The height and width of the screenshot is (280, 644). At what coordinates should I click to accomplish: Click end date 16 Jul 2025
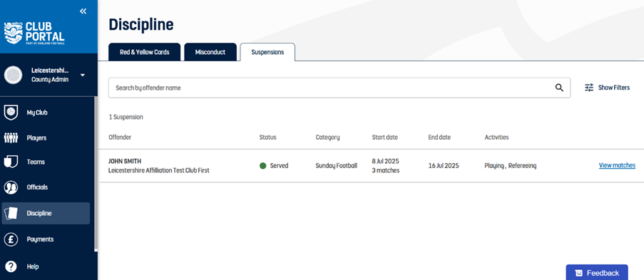coord(444,166)
